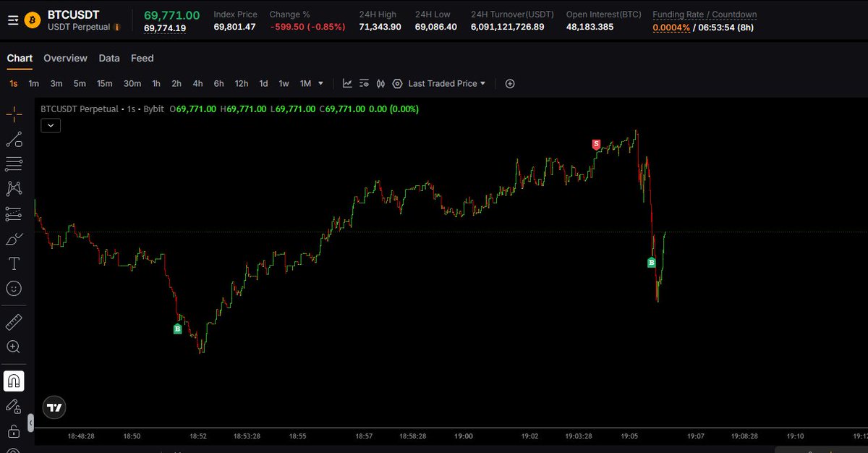Click the BTCUSDT symbol name
This screenshot has height=453, width=868.
(73, 14)
